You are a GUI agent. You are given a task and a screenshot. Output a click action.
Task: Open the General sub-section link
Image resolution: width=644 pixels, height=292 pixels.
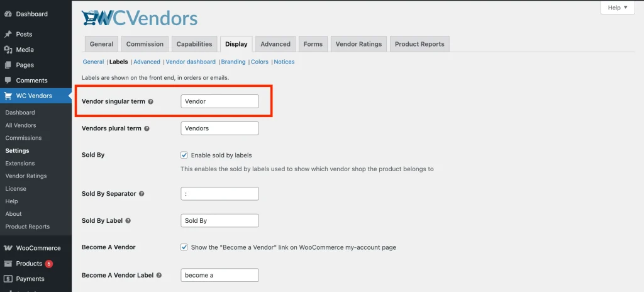coord(93,62)
